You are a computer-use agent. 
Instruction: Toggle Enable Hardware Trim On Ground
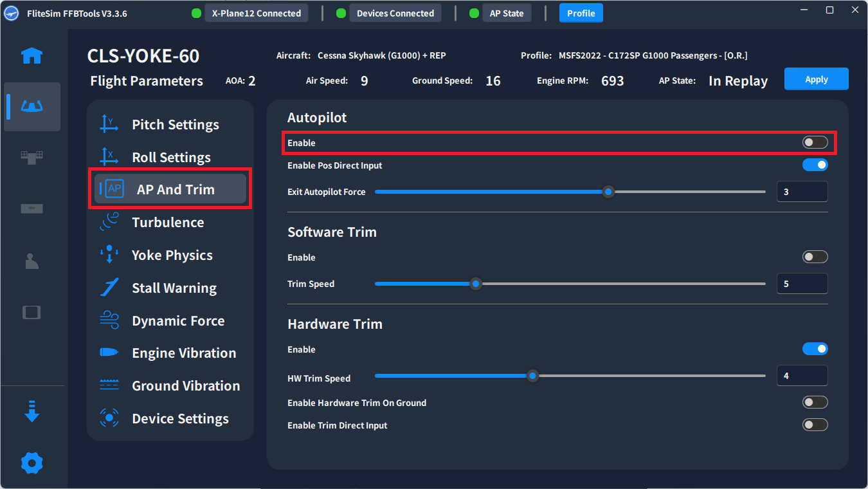(815, 402)
